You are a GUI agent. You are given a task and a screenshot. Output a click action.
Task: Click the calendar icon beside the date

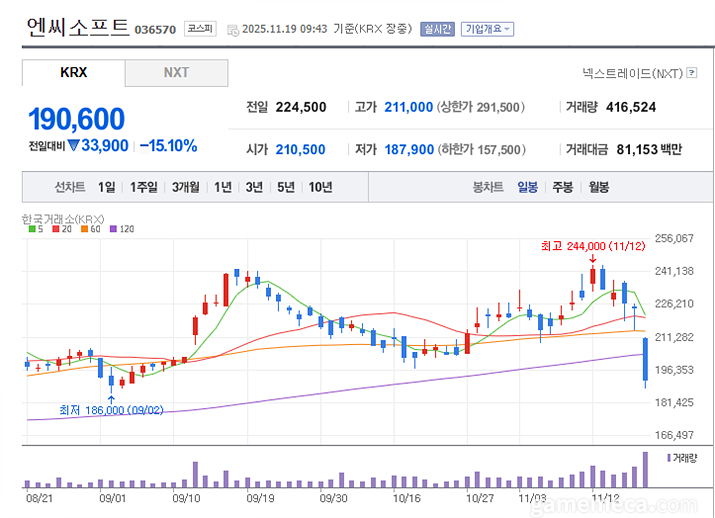click(x=233, y=30)
